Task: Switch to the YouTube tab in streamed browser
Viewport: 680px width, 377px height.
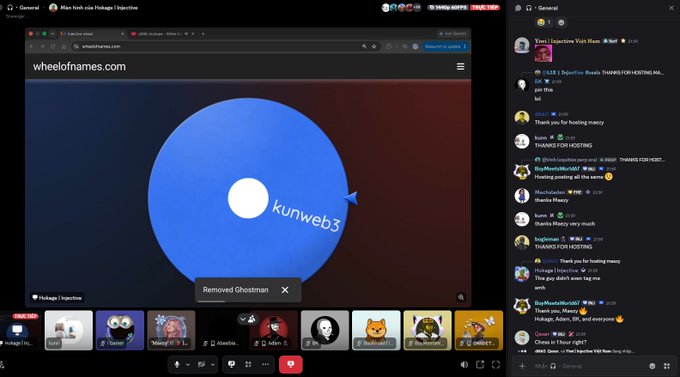Action: 160,33
